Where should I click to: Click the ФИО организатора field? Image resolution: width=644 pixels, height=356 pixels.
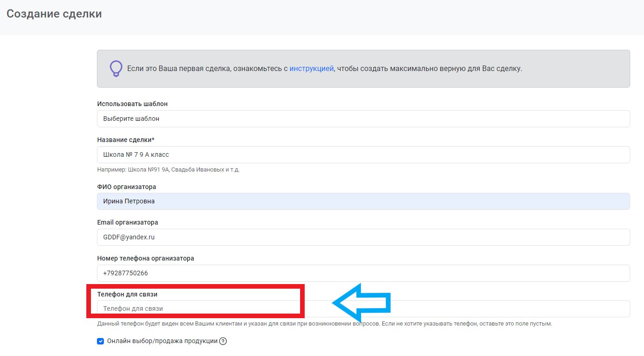(363, 202)
